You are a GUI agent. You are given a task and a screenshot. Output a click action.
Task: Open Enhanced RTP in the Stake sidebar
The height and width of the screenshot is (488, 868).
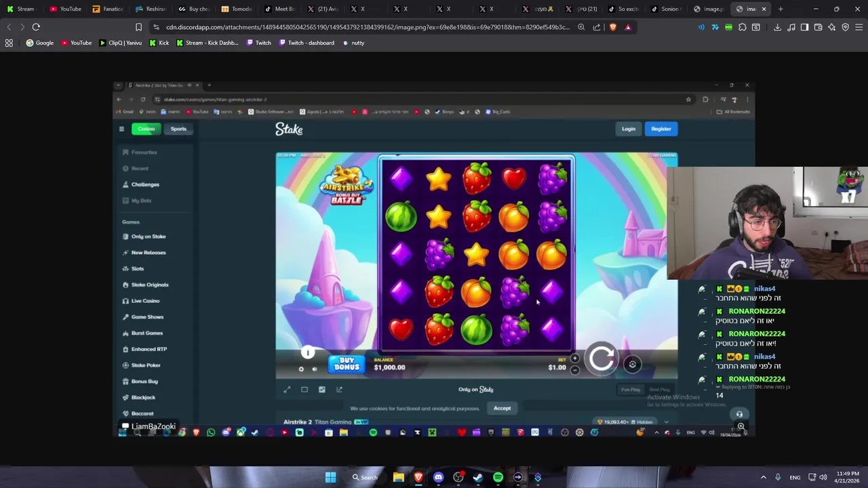point(144,349)
